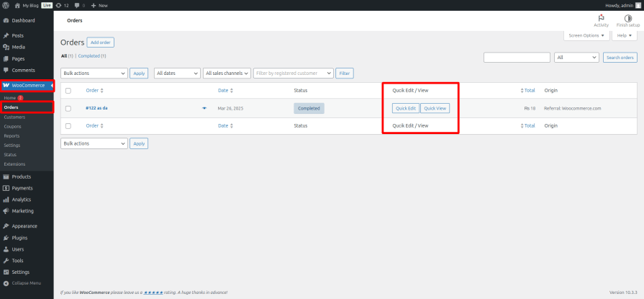Click the top Apply button
The height and width of the screenshot is (299, 644).
pos(139,73)
